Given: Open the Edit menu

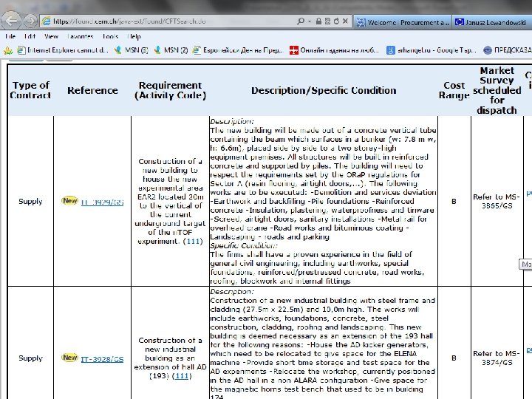Looking at the screenshot, I should pos(30,36).
